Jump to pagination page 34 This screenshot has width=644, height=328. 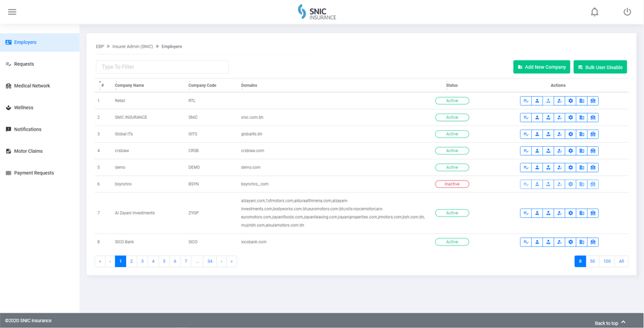click(209, 261)
